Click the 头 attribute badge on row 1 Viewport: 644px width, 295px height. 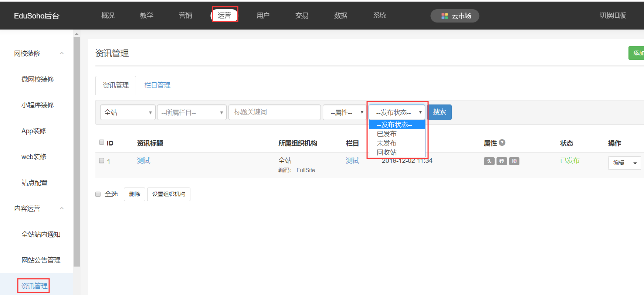(489, 161)
